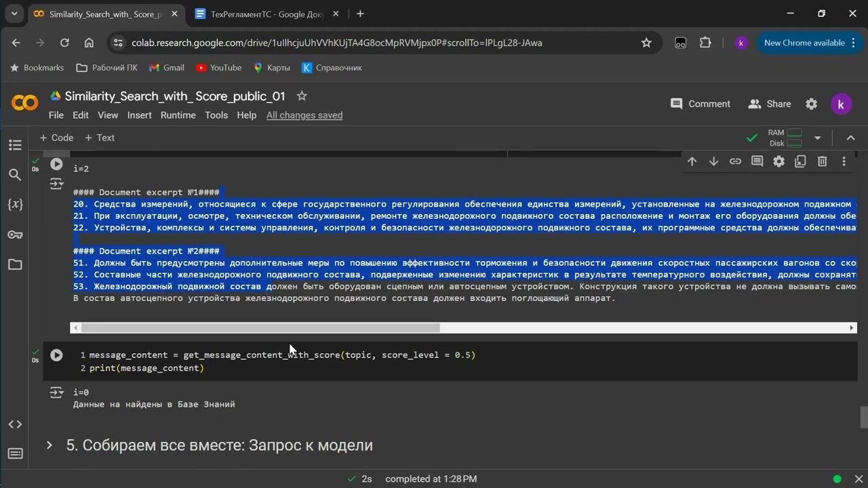
Task: Open the Tools menu
Action: (216, 115)
